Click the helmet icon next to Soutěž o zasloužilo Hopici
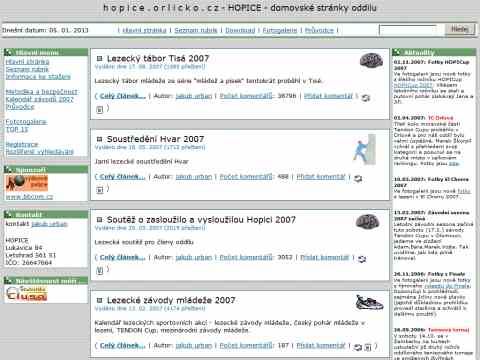 [x=367, y=222]
